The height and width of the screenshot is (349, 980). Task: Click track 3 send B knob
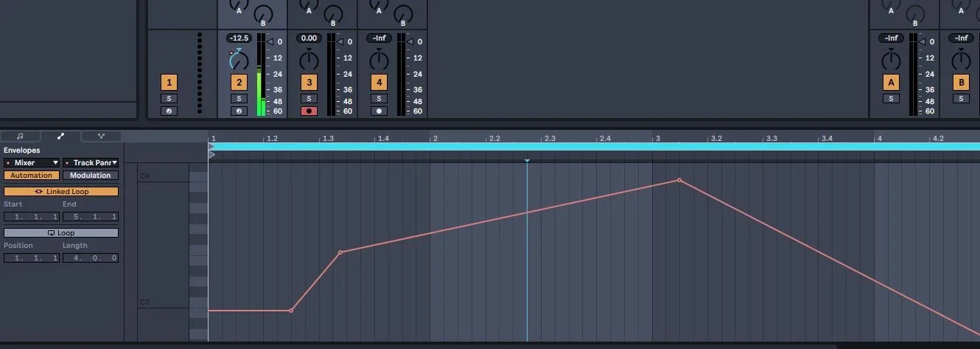(x=333, y=14)
